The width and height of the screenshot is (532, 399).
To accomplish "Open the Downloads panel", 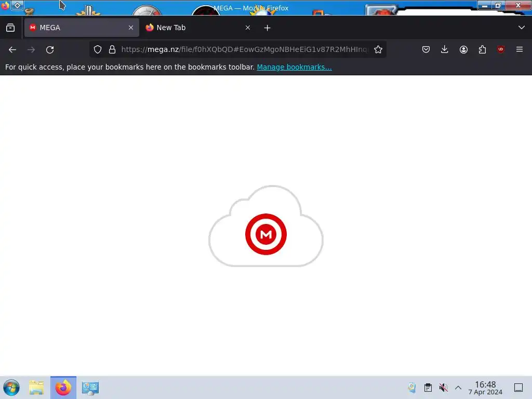I will (445, 49).
